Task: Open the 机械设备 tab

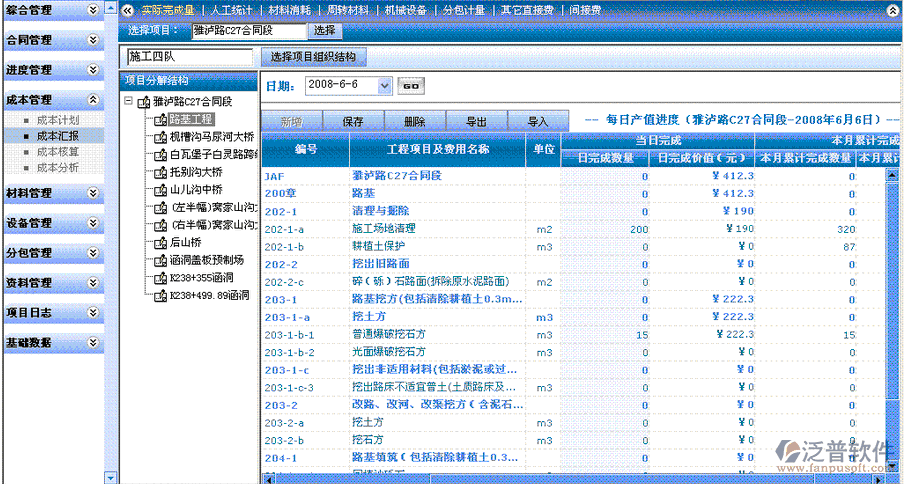Action: click(x=405, y=10)
